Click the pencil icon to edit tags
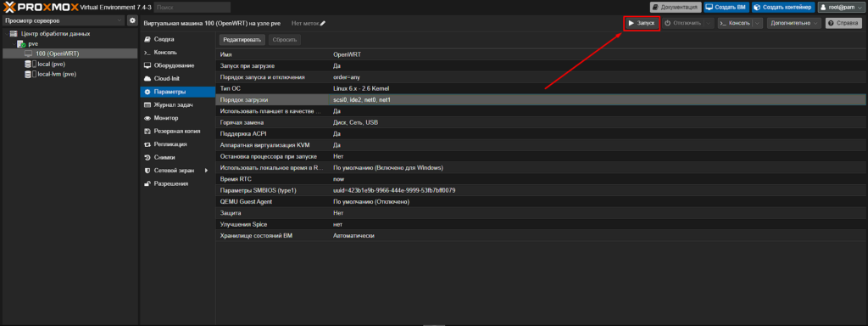The image size is (868, 326). [x=323, y=23]
